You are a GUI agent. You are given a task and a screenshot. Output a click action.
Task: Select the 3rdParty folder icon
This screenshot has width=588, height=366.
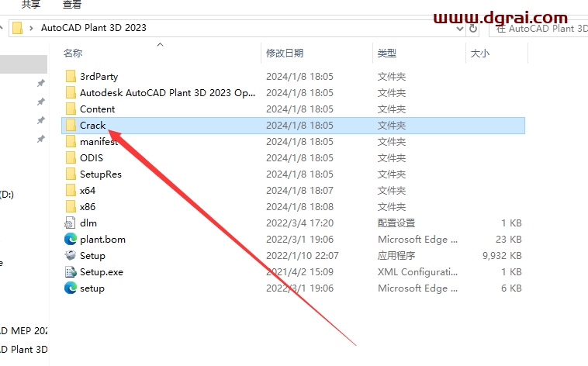(71, 76)
